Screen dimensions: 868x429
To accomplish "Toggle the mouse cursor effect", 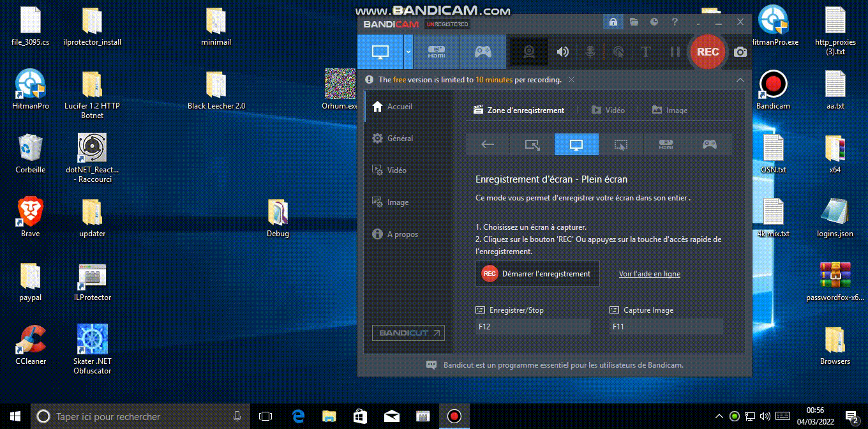I will [618, 52].
